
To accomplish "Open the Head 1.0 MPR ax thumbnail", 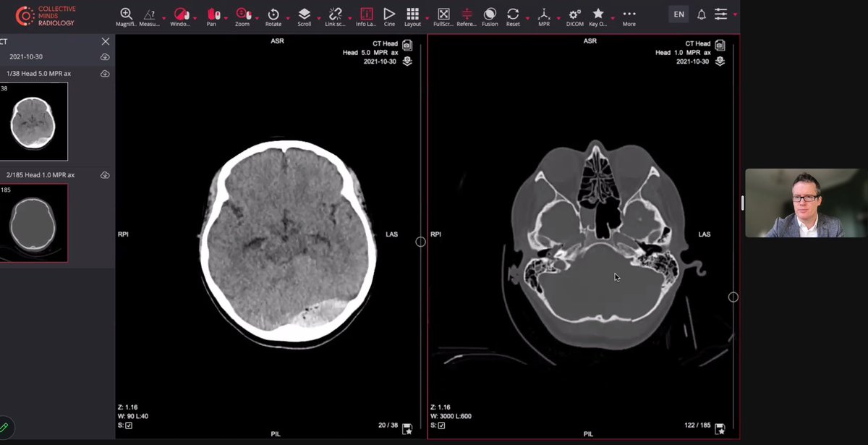I will [x=33, y=223].
